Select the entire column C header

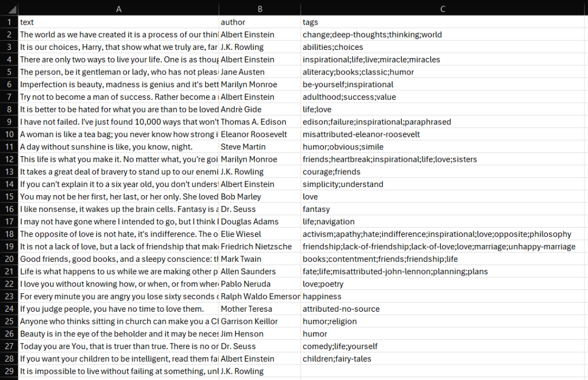(x=443, y=9)
